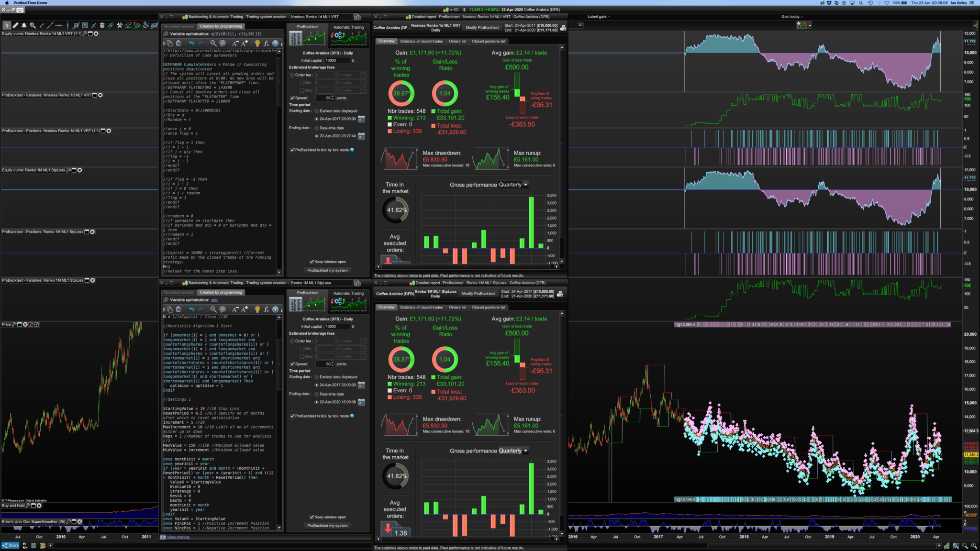Select the ruler measurement tool
This screenshot has height=551, width=980.
coord(15,25)
